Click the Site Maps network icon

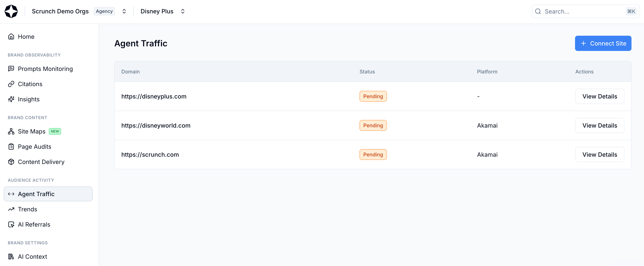pyautogui.click(x=11, y=131)
